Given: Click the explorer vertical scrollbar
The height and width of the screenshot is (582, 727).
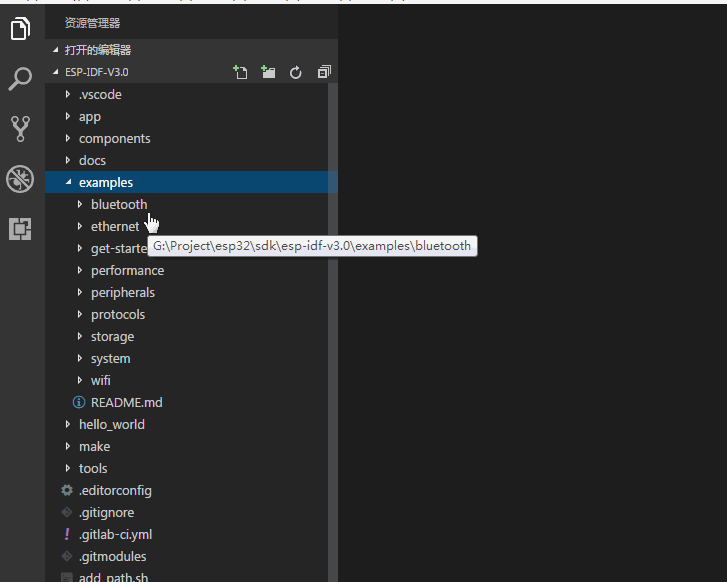Looking at the screenshot, I should pyautogui.click(x=333, y=333).
